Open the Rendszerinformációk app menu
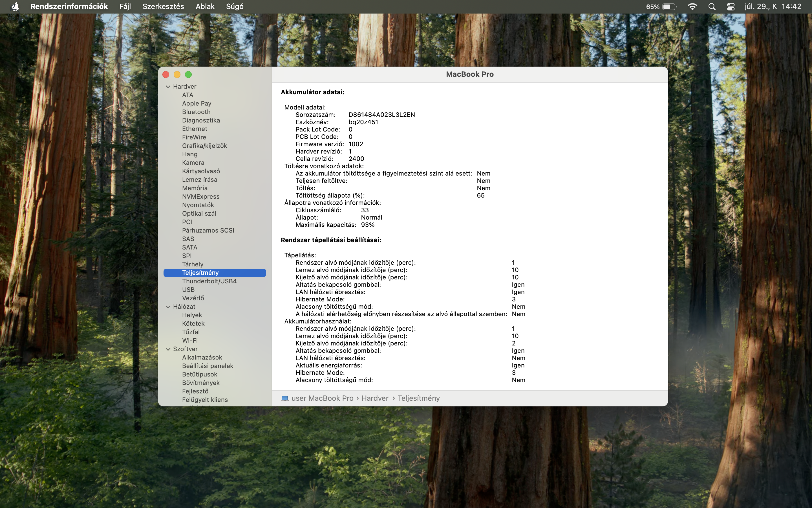This screenshot has height=508, width=812. tap(69, 6)
